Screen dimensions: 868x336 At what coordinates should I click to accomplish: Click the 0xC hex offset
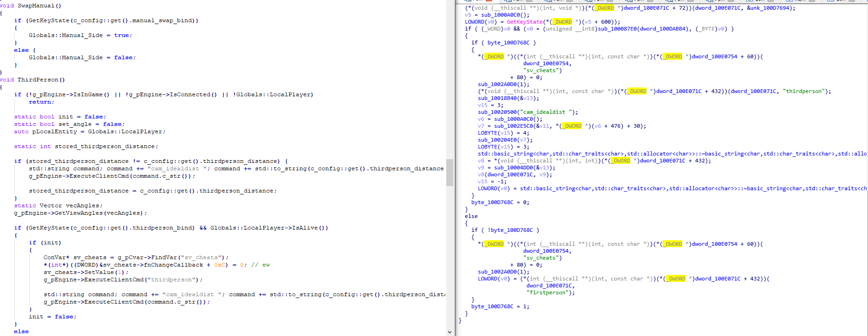(220, 265)
